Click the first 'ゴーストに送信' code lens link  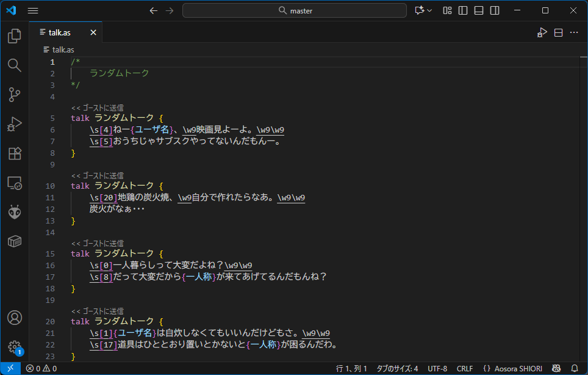click(97, 107)
